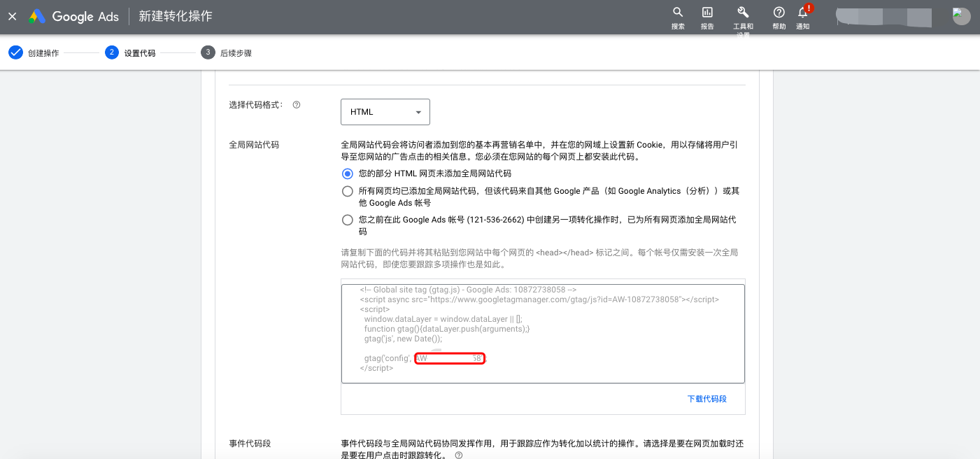Click help icon beside 选择代码格式

[297, 105]
